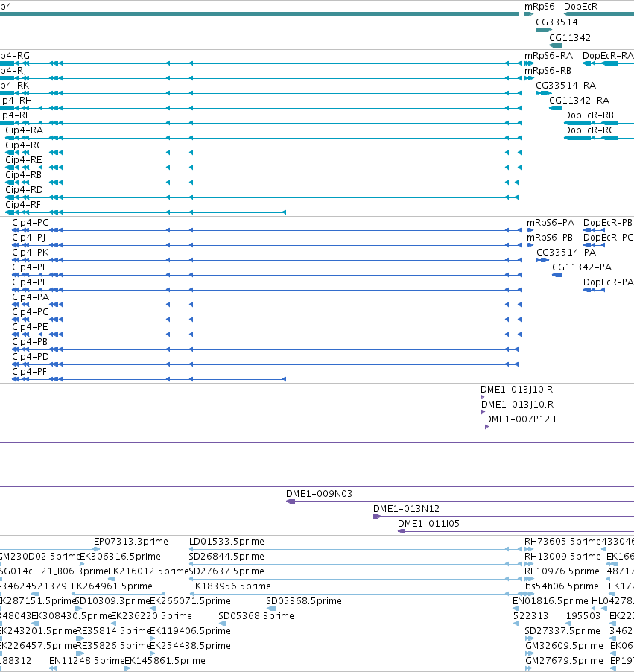Select the EST feature labeled 522313
The image size is (634, 672).
click(530, 616)
